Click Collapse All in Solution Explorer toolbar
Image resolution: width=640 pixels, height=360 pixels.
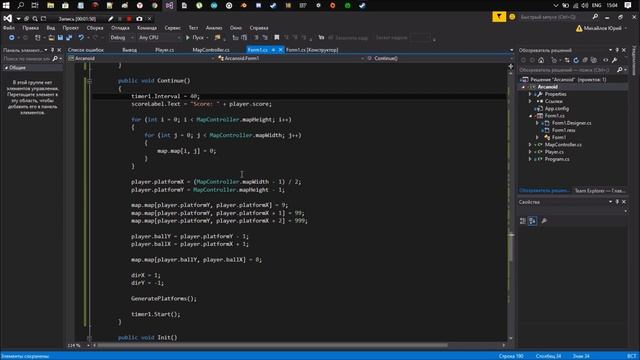585,60
